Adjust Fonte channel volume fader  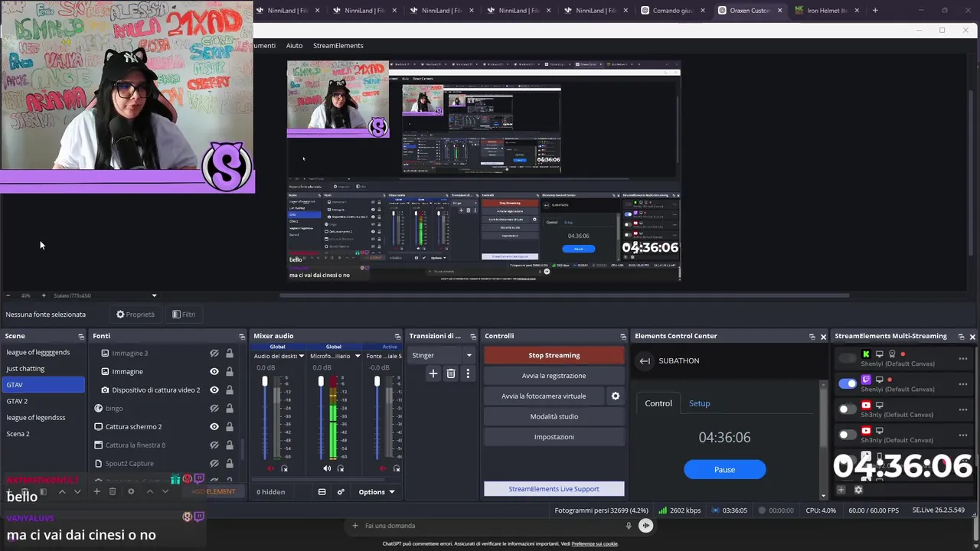pyautogui.click(x=377, y=381)
